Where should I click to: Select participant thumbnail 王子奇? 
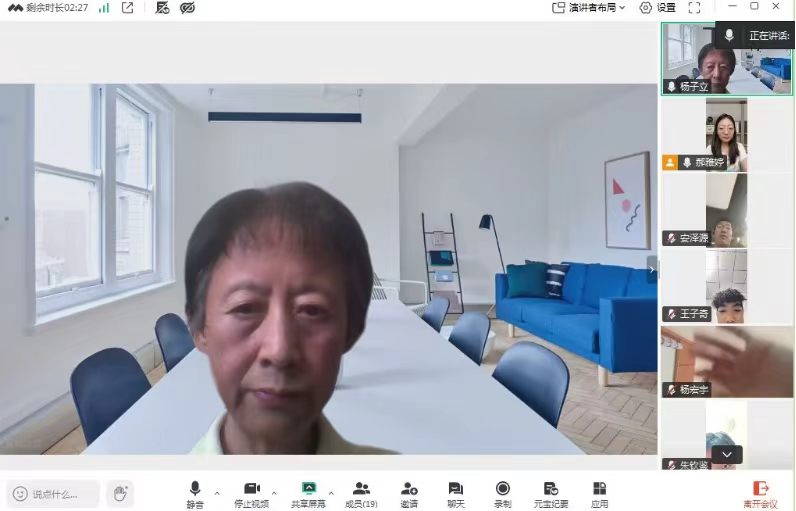point(726,286)
